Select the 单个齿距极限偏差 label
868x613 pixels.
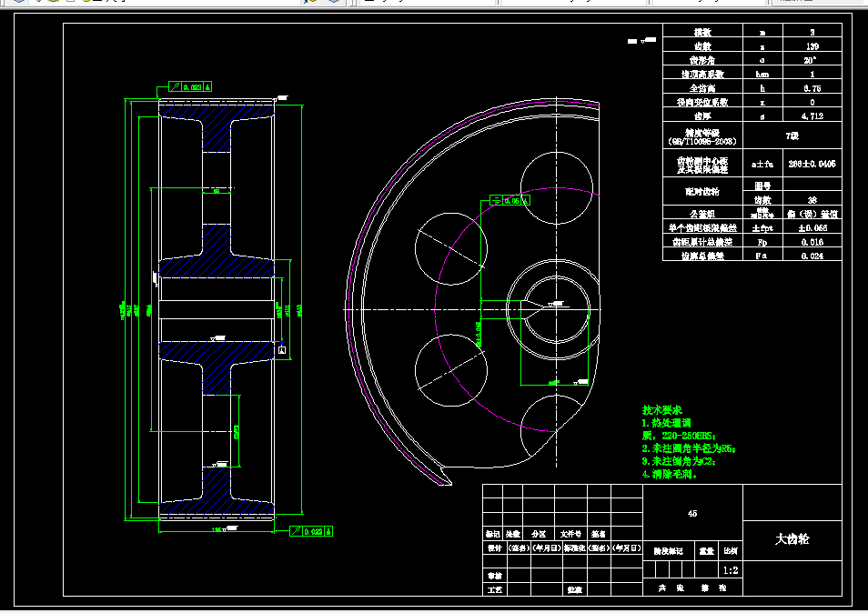pos(702,228)
